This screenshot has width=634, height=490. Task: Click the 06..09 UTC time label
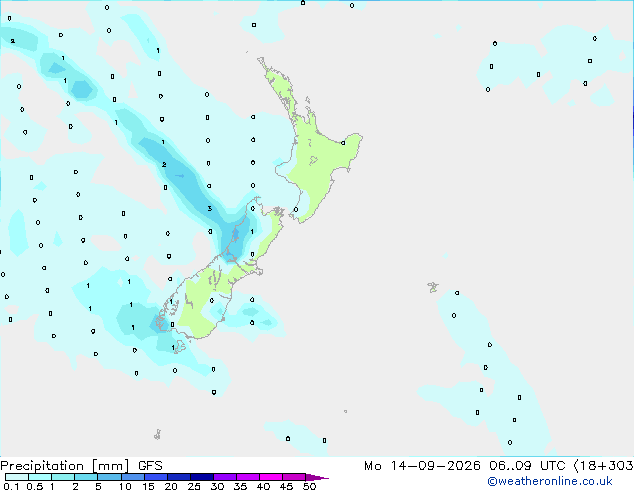pyautogui.click(x=527, y=466)
